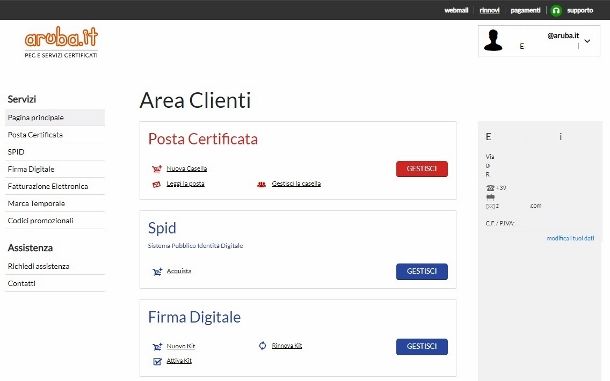
Task: Select Fatturazione Elettronica in the sidebar
Action: [x=55, y=186]
